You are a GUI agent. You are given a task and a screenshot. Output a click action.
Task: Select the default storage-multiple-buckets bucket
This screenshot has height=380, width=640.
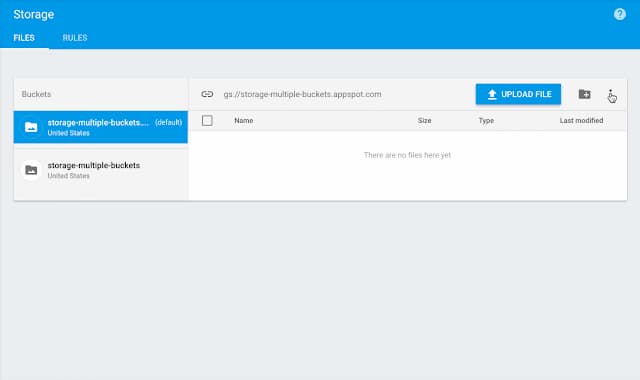point(101,127)
